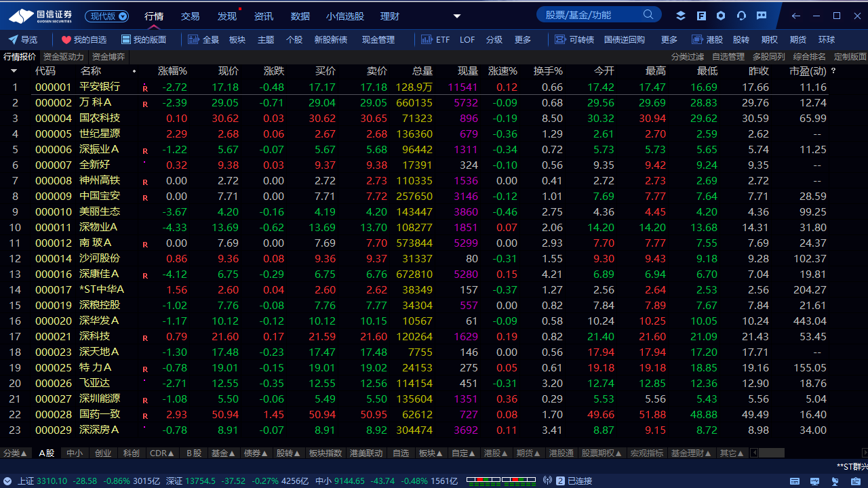Click the 上证 3310.10 index readout

[43, 481]
